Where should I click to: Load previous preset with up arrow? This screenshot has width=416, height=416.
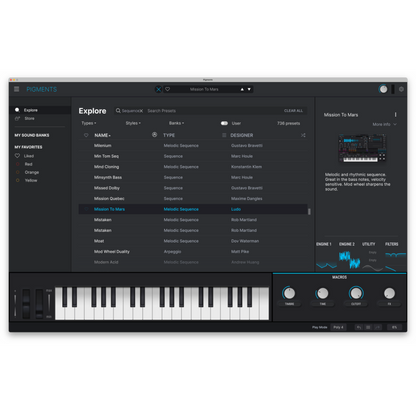coord(242,89)
